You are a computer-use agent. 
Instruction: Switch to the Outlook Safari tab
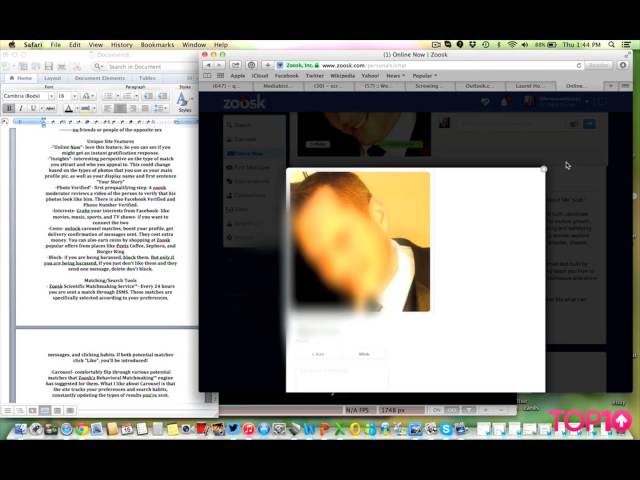[480, 86]
